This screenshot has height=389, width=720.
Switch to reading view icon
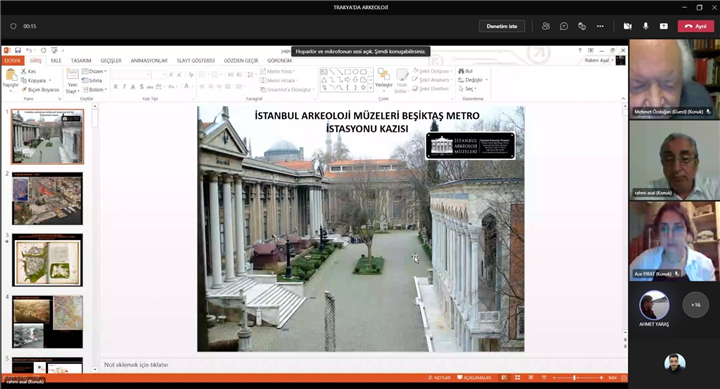(x=531, y=378)
